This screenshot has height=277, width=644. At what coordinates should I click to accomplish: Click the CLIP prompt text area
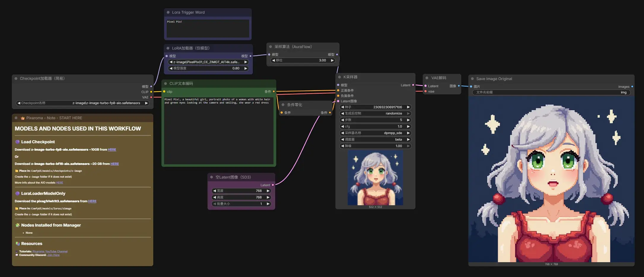pos(219,130)
